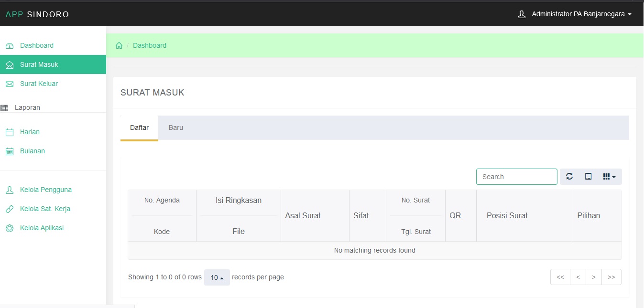This screenshot has height=308, width=644.
Task: Click the Dashboard breadcrumb link
Action: [x=150, y=45]
